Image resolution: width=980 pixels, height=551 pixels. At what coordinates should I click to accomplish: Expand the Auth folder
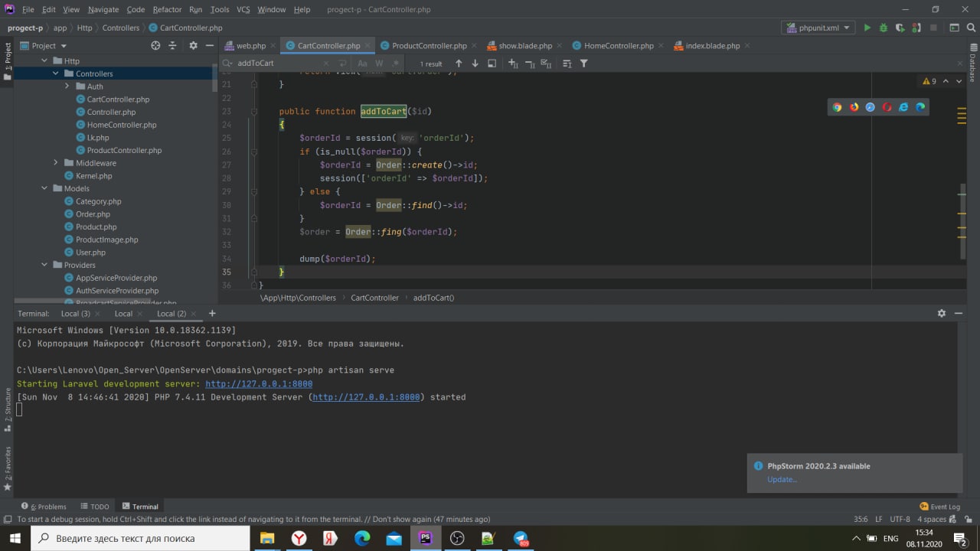pyautogui.click(x=67, y=86)
